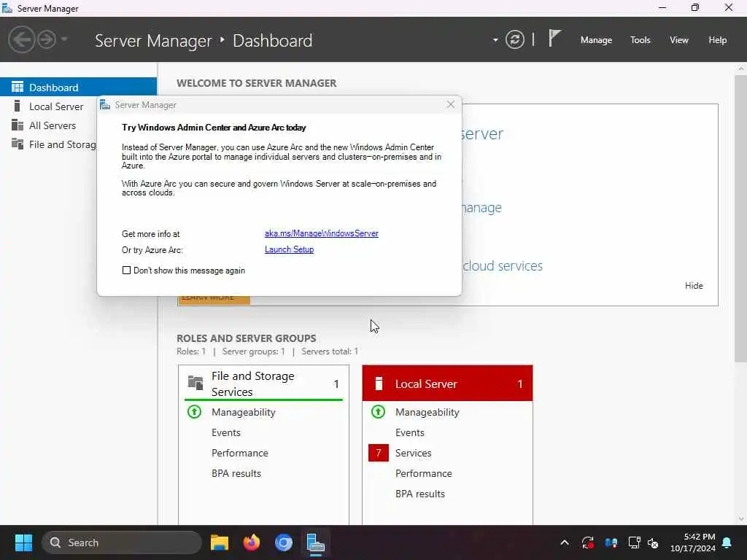The width and height of the screenshot is (747, 560).
Task: Open the notification bell in taskbar
Action: tap(727, 542)
